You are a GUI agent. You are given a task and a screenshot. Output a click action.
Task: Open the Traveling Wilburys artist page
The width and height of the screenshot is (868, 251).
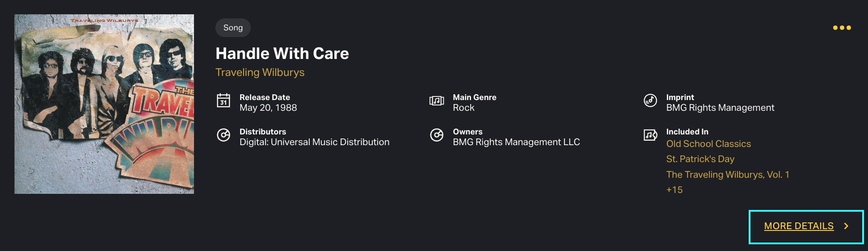tap(260, 72)
